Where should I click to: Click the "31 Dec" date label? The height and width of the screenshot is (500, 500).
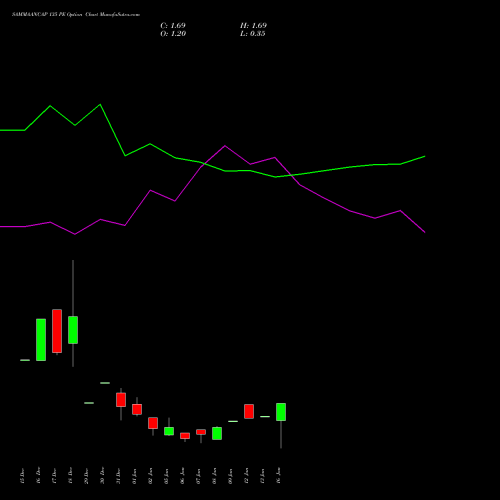point(118,476)
